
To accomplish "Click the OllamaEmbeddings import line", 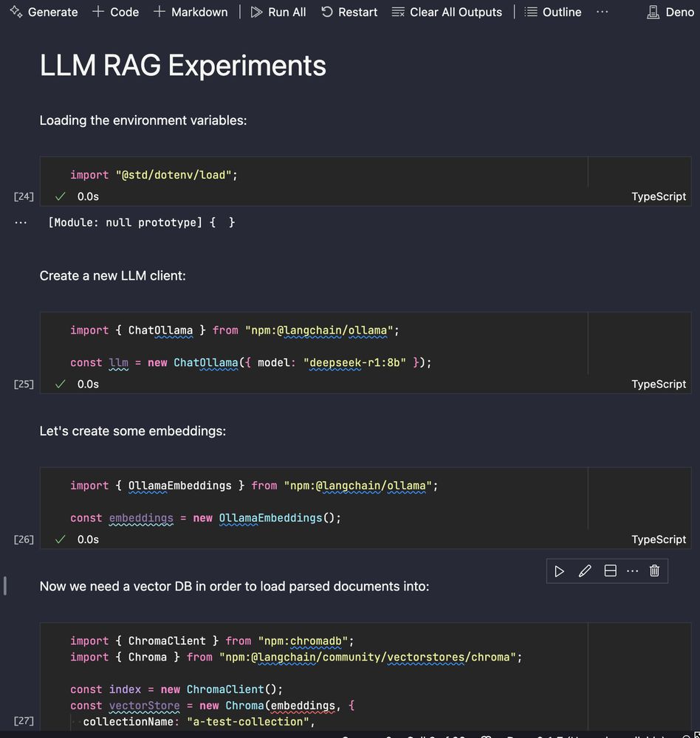I will 254,486.
